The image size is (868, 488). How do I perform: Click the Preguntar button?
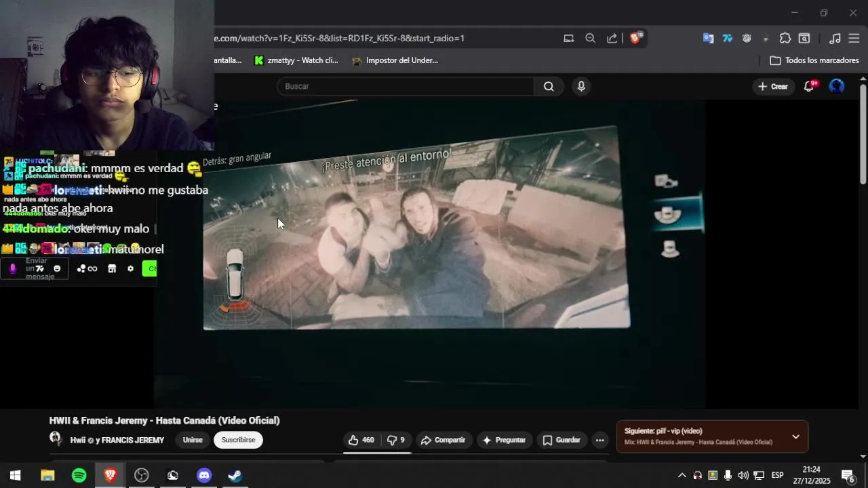504,440
